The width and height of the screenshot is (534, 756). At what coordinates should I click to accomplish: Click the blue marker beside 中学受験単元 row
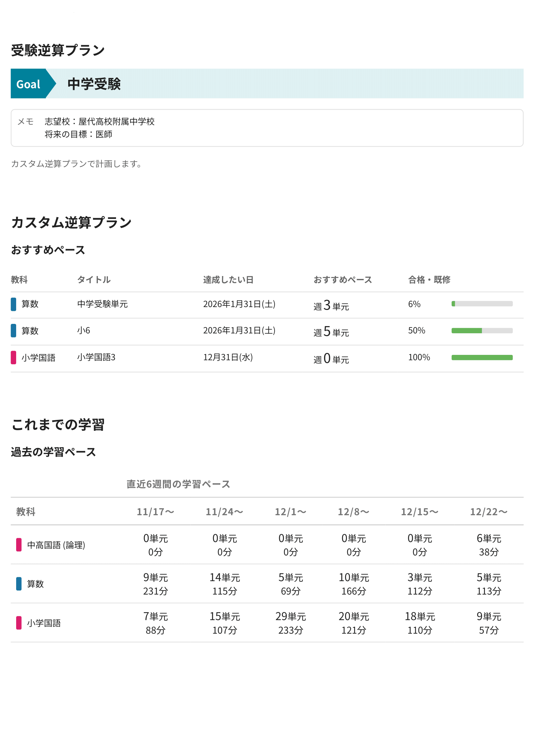point(14,304)
